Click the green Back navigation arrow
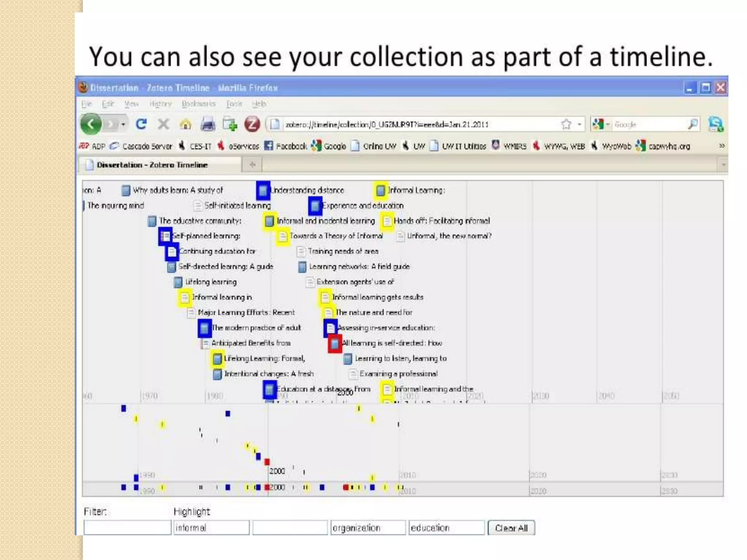The image size is (747, 560). click(x=90, y=124)
